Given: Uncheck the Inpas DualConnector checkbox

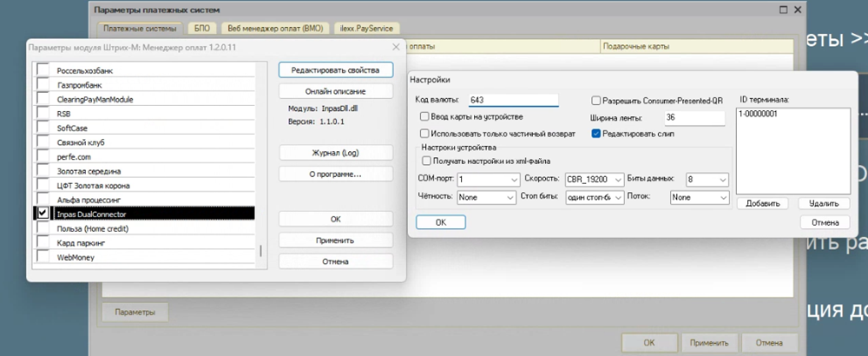Looking at the screenshot, I should pyautogui.click(x=43, y=213).
